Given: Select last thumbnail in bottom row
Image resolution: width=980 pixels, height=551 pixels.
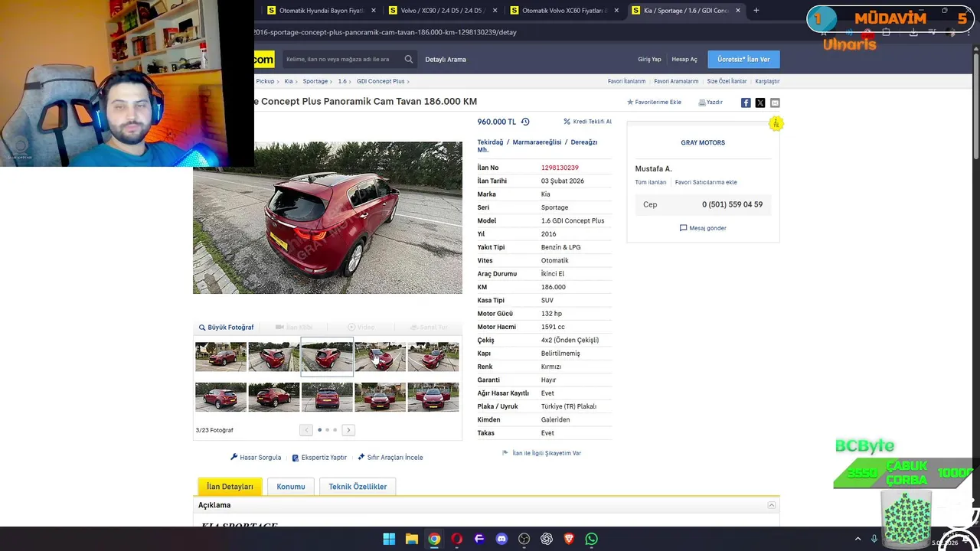Looking at the screenshot, I should click(433, 398).
